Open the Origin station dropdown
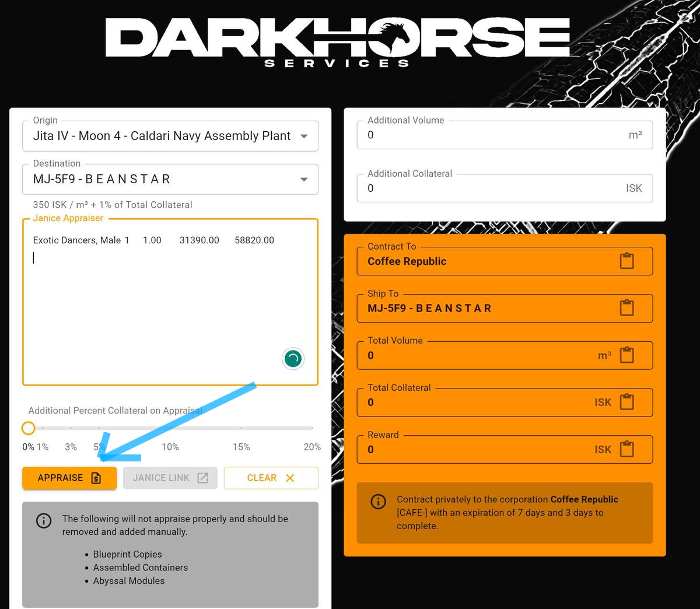 point(170,136)
